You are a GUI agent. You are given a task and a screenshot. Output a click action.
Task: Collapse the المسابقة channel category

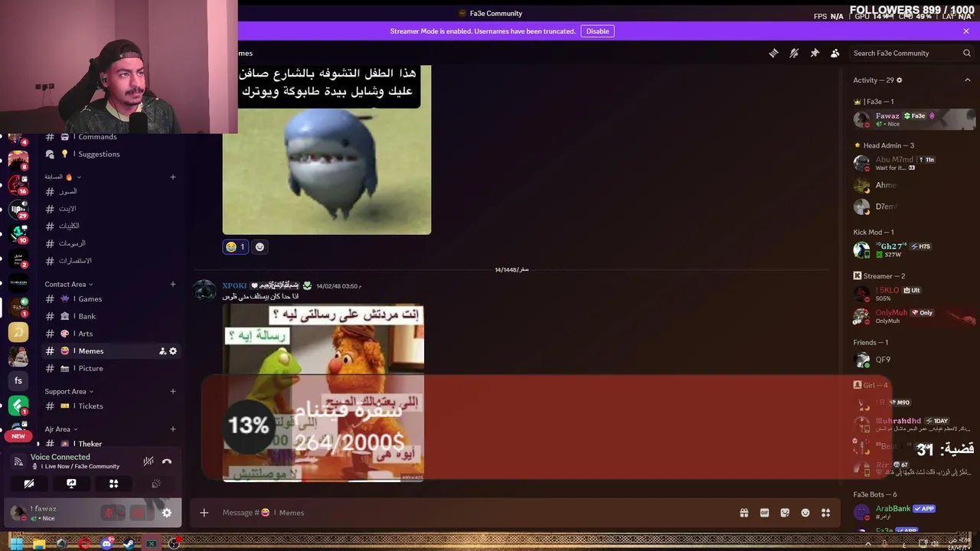(63, 177)
